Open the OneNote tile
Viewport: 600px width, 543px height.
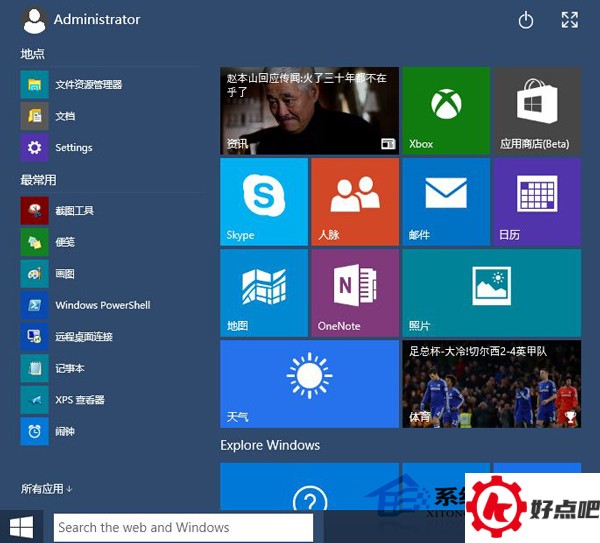pyautogui.click(x=355, y=293)
